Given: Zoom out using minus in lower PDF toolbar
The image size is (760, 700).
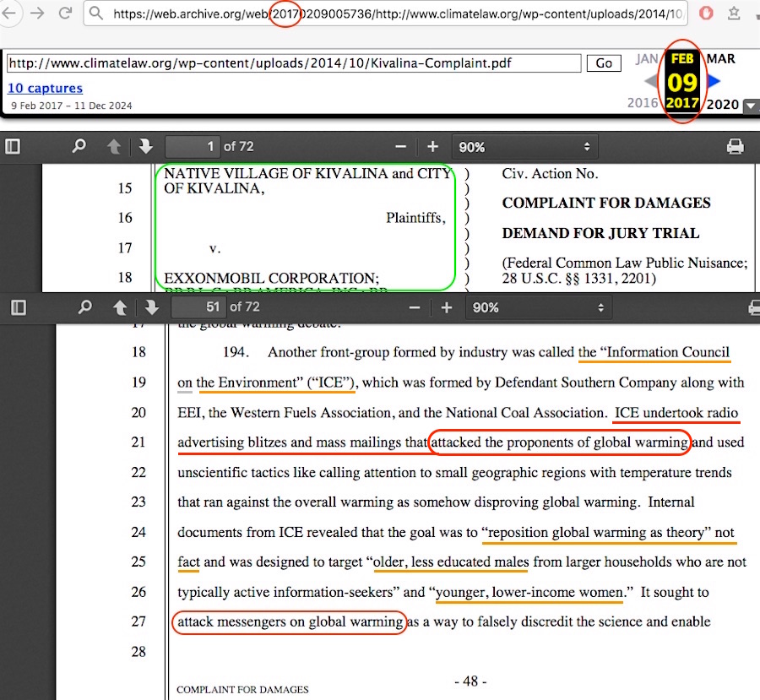Looking at the screenshot, I should pyautogui.click(x=414, y=307).
